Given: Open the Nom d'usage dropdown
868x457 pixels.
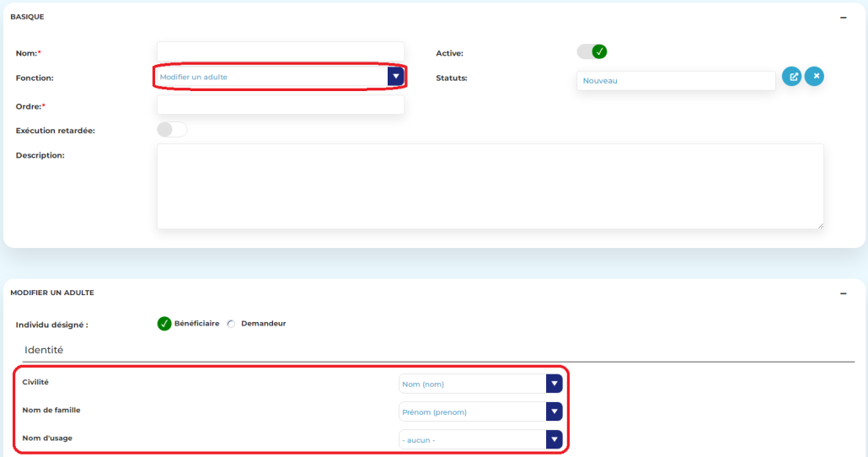Looking at the screenshot, I should [553, 440].
